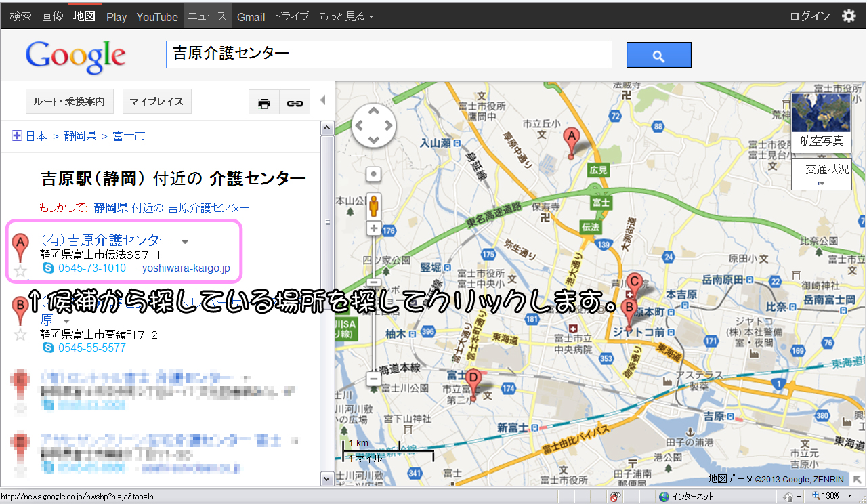Open ニュース in the top bar

(207, 16)
